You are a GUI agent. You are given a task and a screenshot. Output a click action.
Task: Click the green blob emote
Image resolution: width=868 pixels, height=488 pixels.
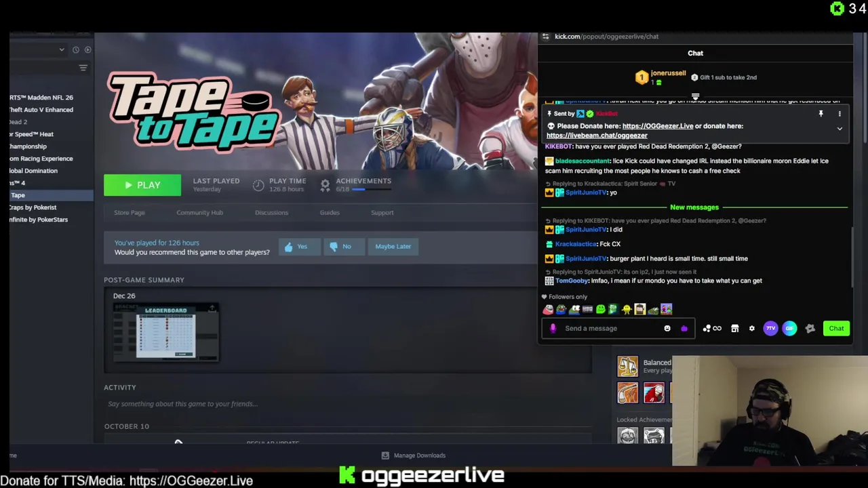[600, 309]
